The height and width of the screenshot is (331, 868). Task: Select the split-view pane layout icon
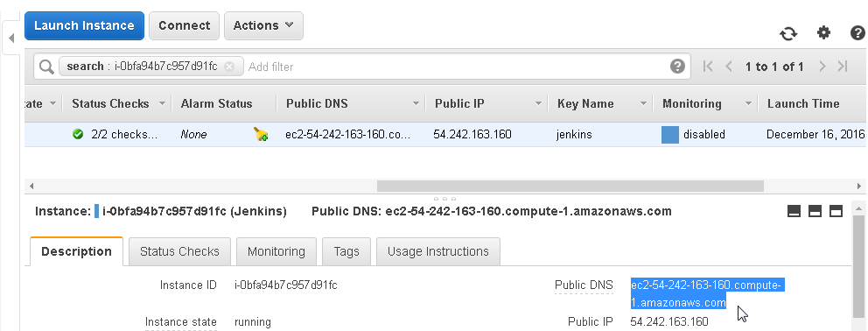tap(815, 211)
